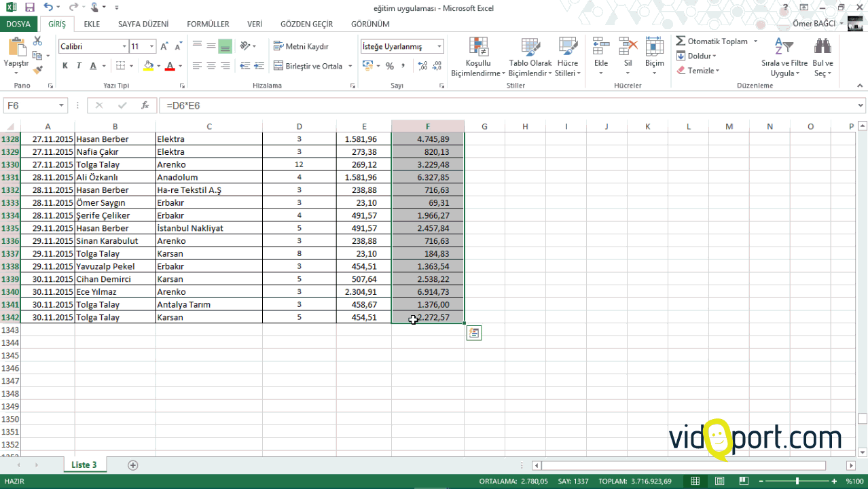
Task: Click the Temizle clear button
Action: click(x=698, y=71)
